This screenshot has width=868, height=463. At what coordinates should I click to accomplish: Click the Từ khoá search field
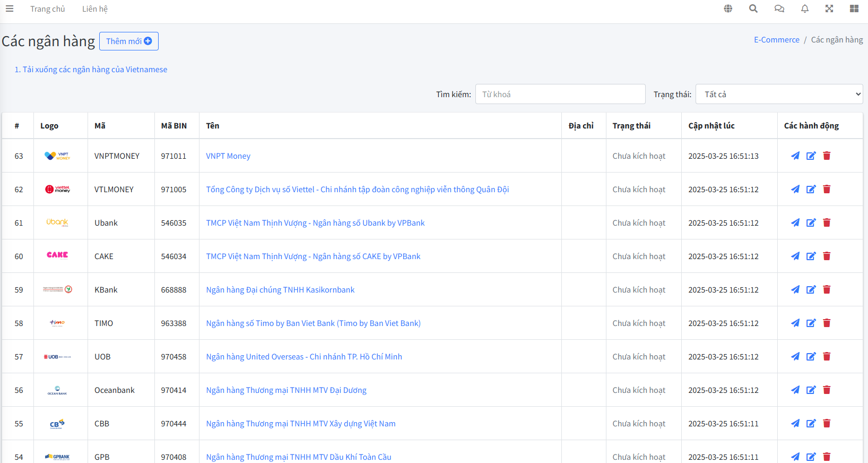pyautogui.click(x=560, y=94)
